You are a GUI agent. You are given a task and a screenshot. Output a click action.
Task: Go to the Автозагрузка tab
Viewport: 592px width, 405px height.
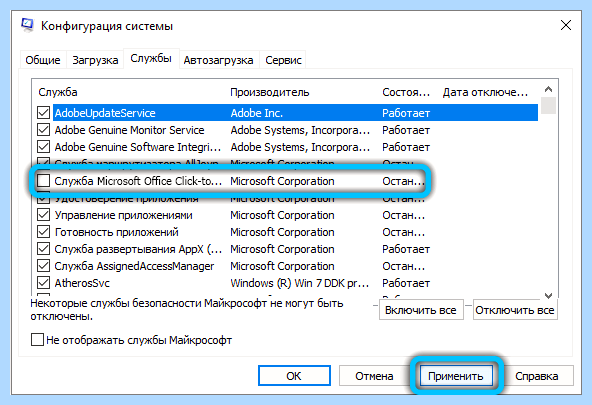click(218, 60)
